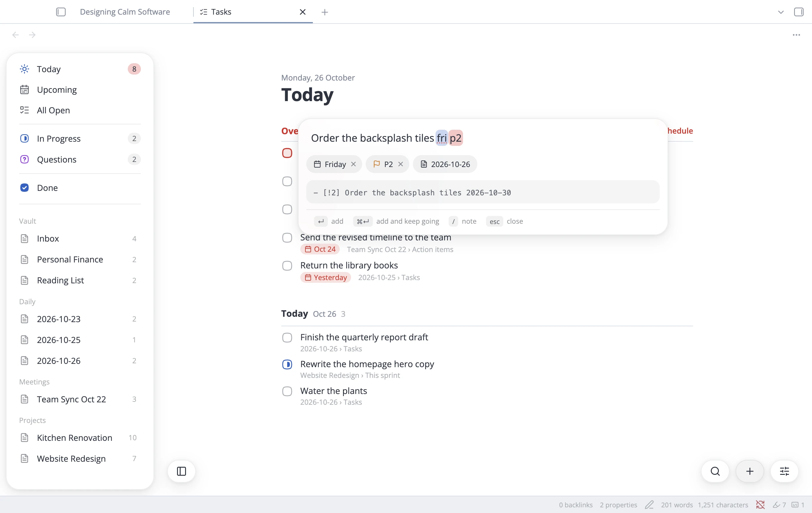
Task: Open a new tab with the plus icon
Action: click(325, 12)
